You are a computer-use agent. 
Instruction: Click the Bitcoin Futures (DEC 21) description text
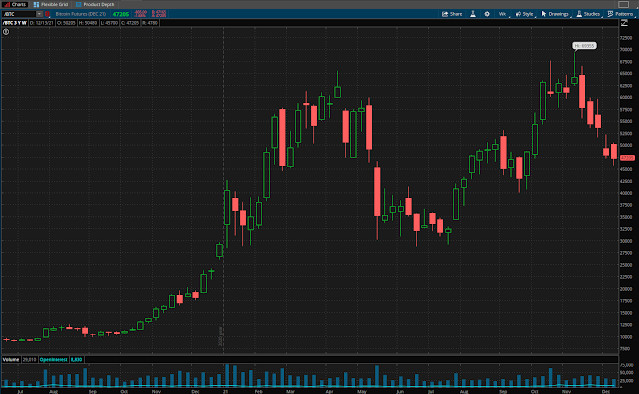coord(81,14)
